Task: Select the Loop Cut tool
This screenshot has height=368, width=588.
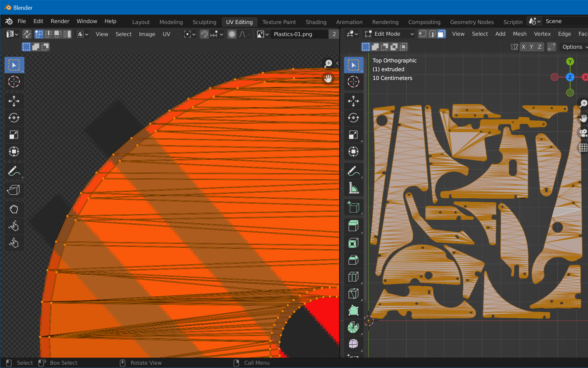Action: pyautogui.click(x=353, y=277)
